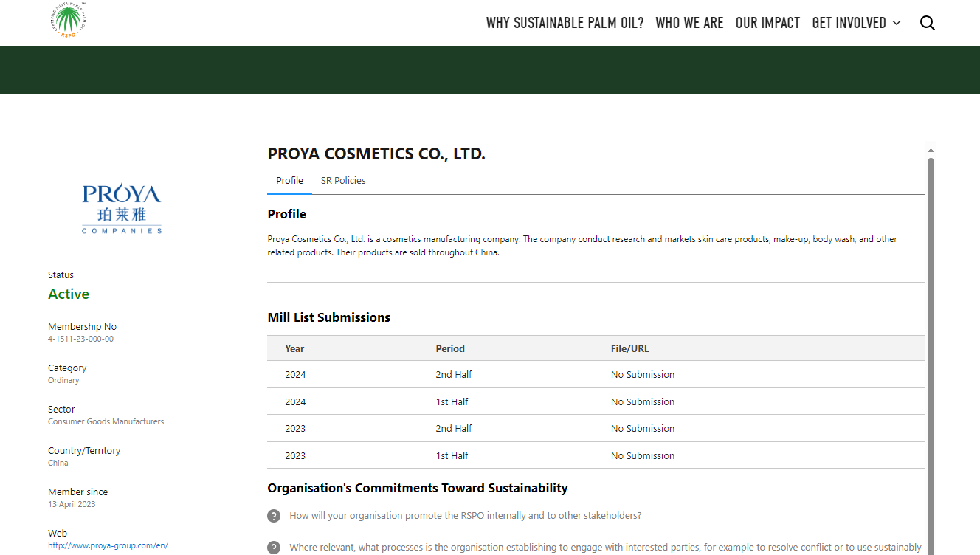The width and height of the screenshot is (980, 555).
Task: Click No Submission for 2024 2nd Half
Action: pyautogui.click(x=643, y=375)
